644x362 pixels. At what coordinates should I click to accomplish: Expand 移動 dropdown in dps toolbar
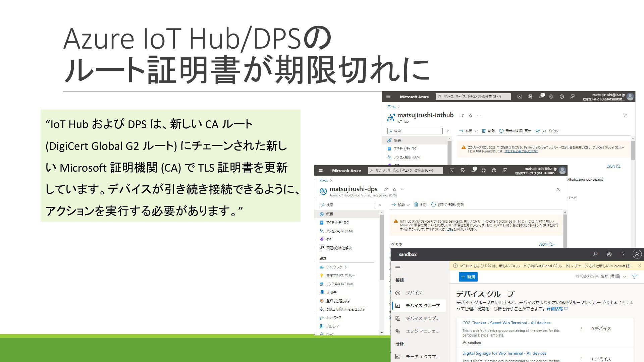pos(400,204)
